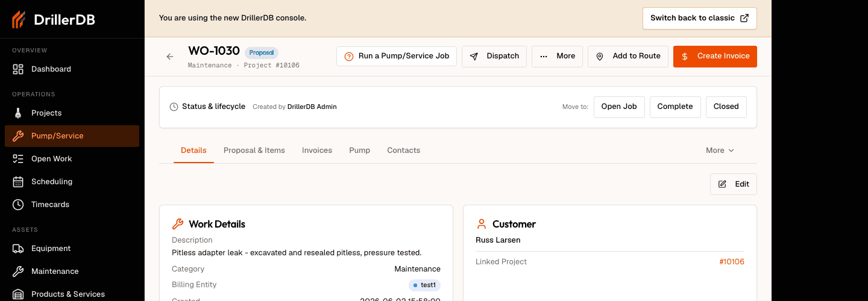Click the WO-1030 heading
The image size is (868, 301).
pyautogui.click(x=214, y=51)
